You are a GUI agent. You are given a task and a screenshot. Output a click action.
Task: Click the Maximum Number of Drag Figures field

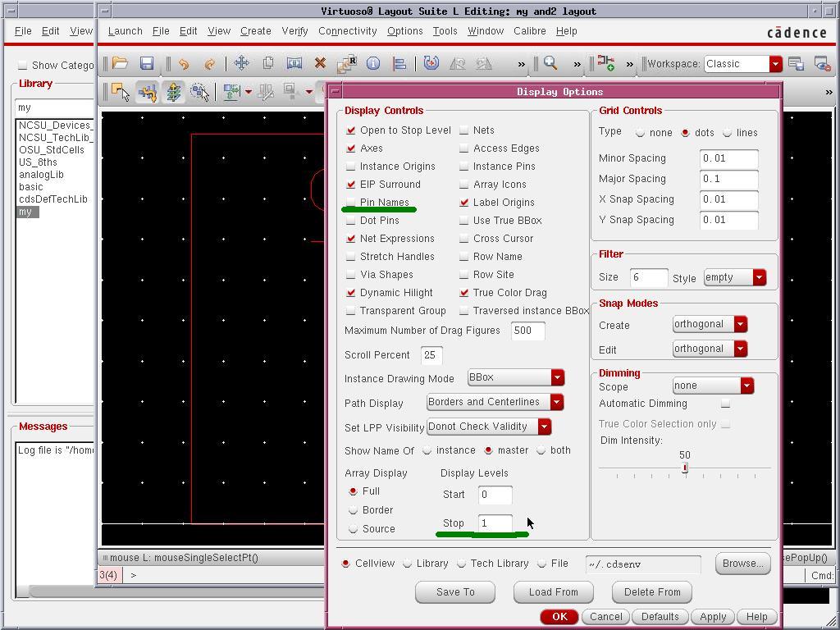coord(528,331)
